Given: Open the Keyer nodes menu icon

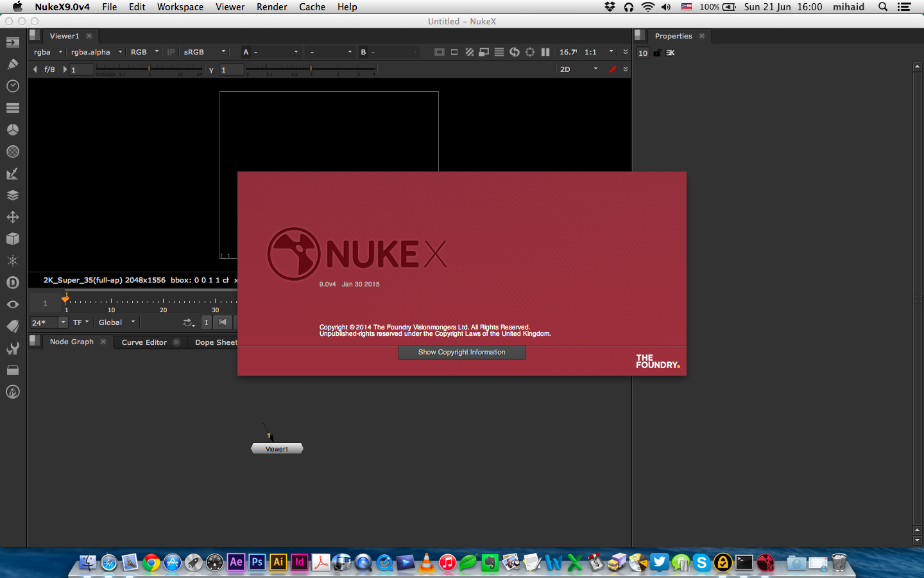Looking at the screenshot, I should pyautogui.click(x=12, y=173).
